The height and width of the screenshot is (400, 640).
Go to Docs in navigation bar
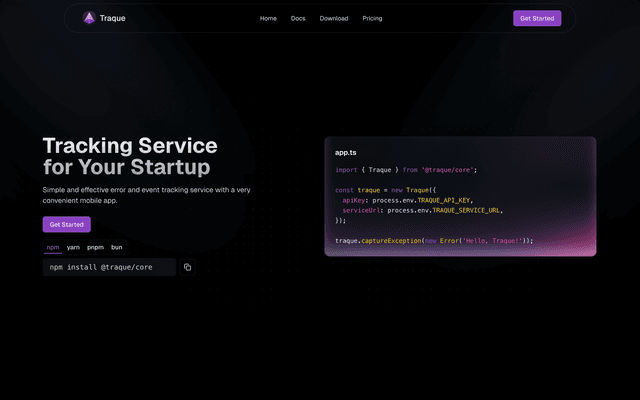pos(298,18)
